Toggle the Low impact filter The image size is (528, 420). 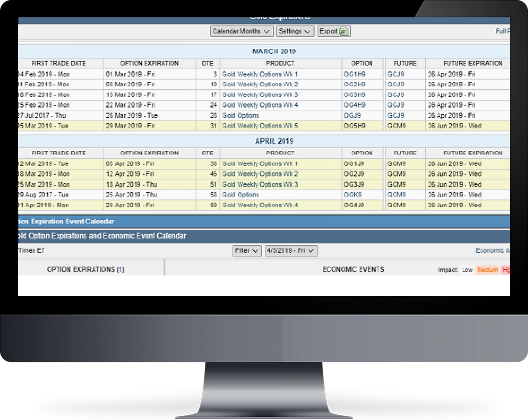[x=467, y=270]
